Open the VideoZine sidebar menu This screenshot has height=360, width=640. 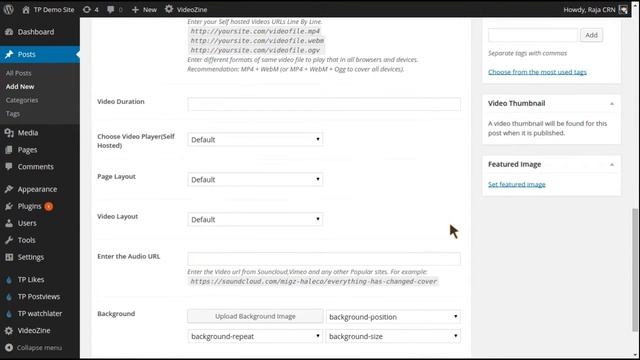33,331
